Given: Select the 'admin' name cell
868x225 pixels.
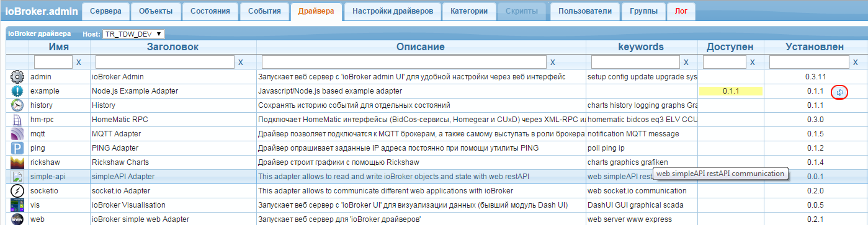Looking at the screenshot, I should (x=60, y=77).
